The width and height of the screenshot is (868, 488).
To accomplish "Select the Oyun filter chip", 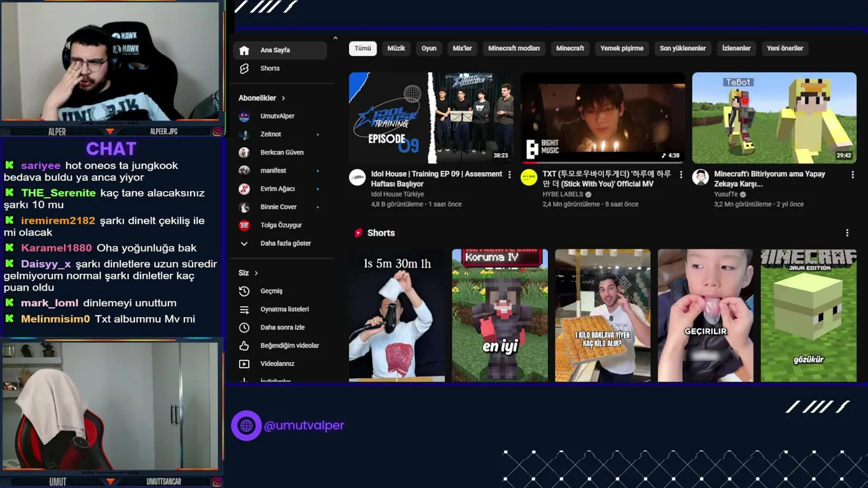I will pyautogui.click(x=429, y=49).
